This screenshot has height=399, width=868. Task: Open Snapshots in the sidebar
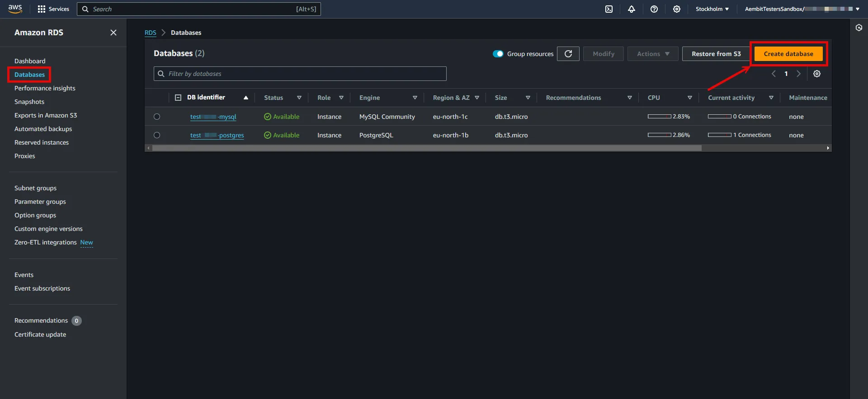[29, 102]
